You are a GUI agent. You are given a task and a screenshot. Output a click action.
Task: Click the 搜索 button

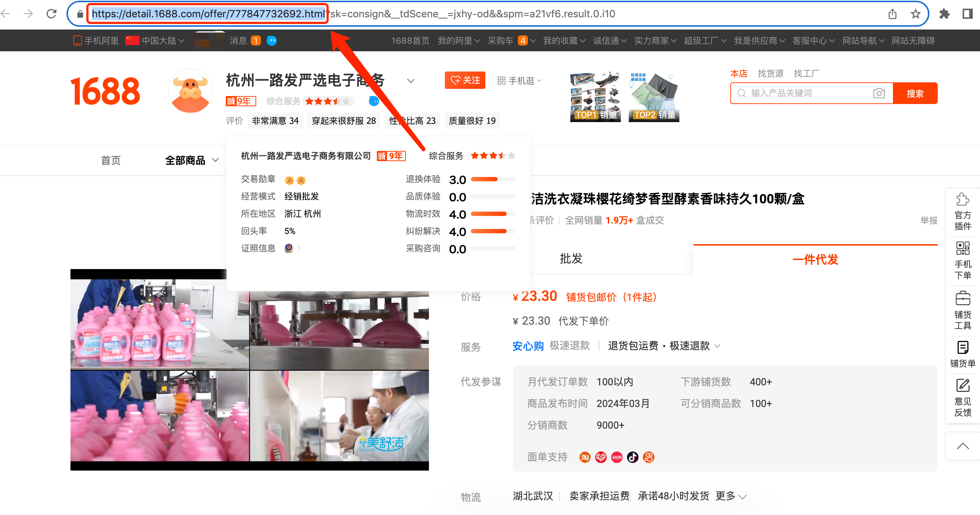(915, 93)
